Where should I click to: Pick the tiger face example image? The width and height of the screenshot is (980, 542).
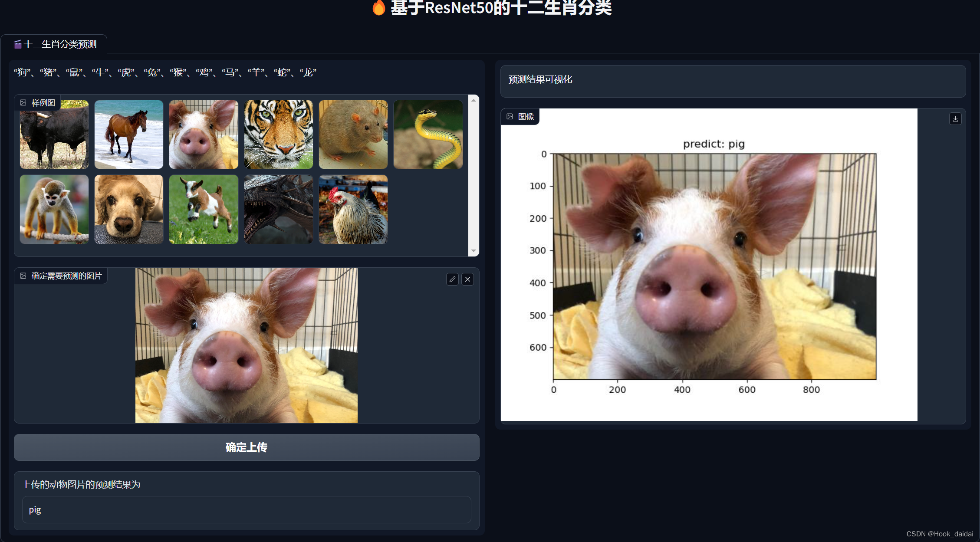[x=278, y=135]
